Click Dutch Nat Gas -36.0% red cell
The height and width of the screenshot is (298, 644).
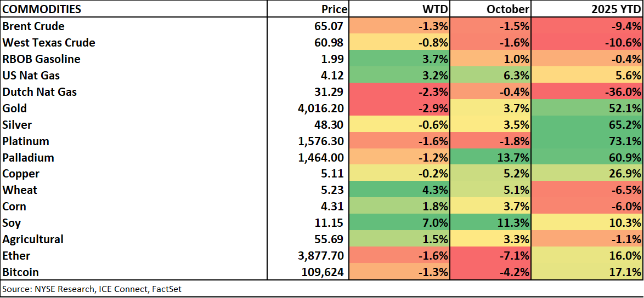(x=587, y=92)
